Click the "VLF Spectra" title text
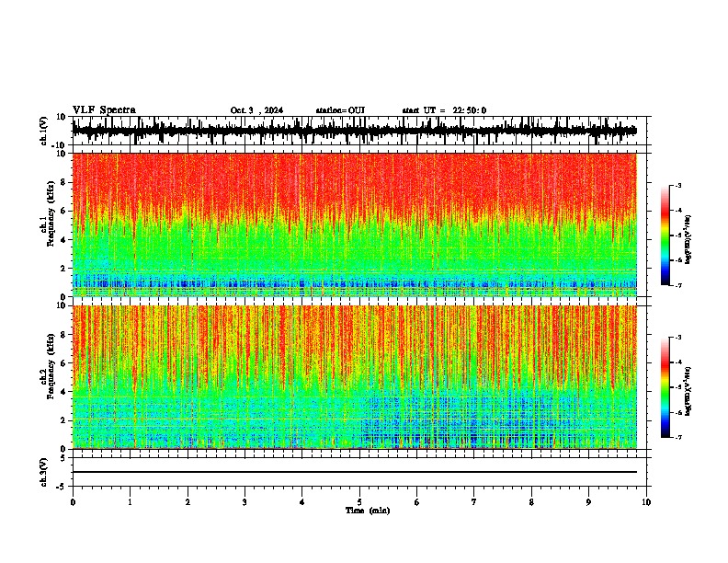 [x=104, y=110]
